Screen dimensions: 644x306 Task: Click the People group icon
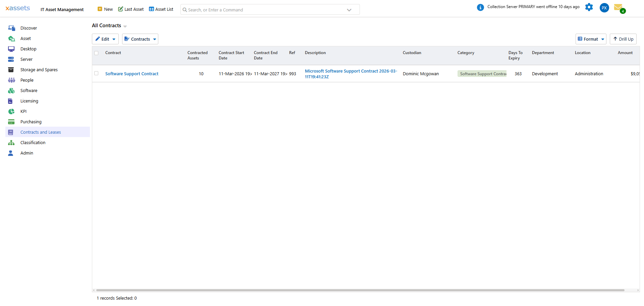point(11,80)
